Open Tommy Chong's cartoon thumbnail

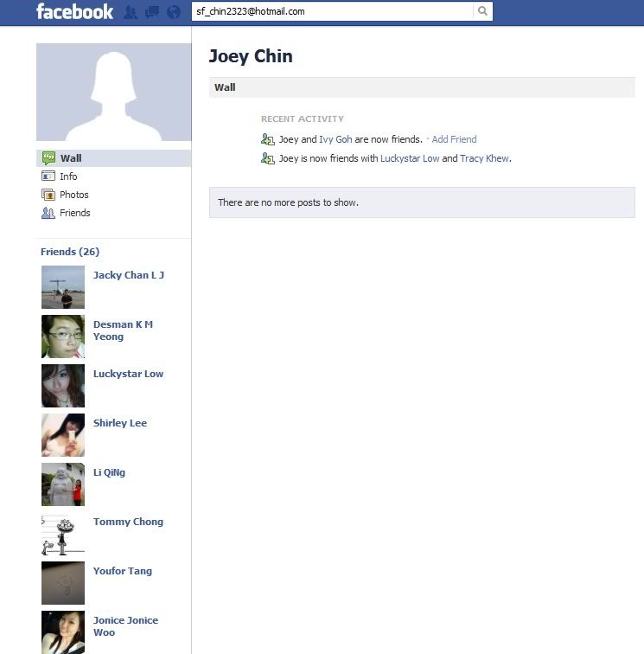(x=63, y=534)
